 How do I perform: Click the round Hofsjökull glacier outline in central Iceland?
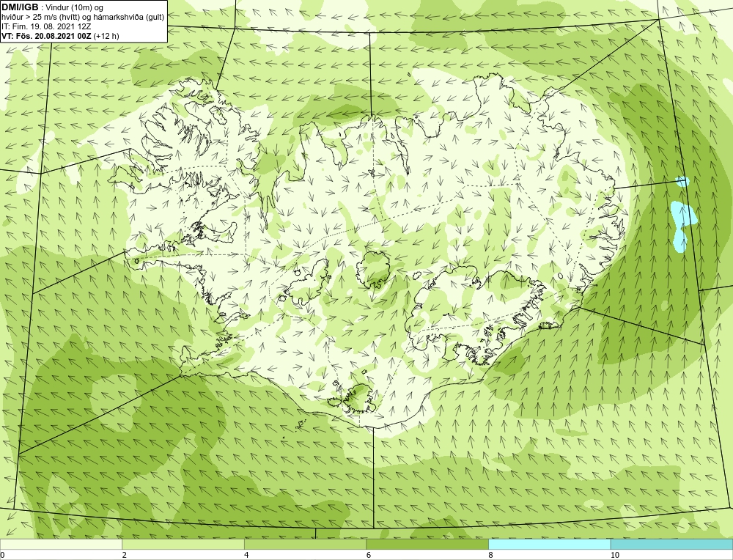pyautogui.click(x=374, y=269)
